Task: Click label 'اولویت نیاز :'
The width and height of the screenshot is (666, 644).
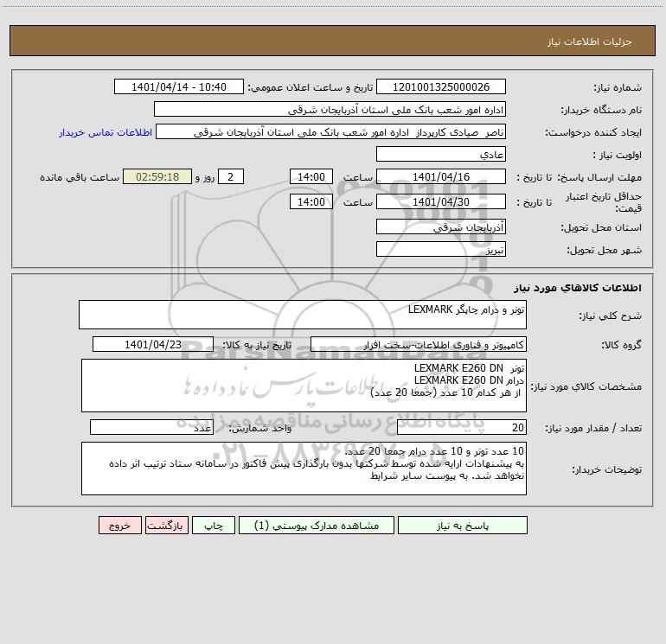Action: pyautogui.click(x=618, y=156)
